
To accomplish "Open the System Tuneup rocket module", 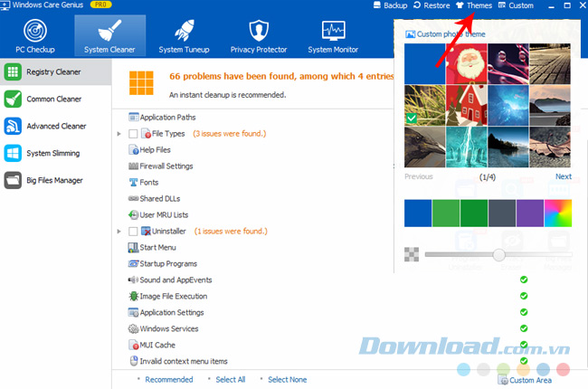I will point(184,36).
